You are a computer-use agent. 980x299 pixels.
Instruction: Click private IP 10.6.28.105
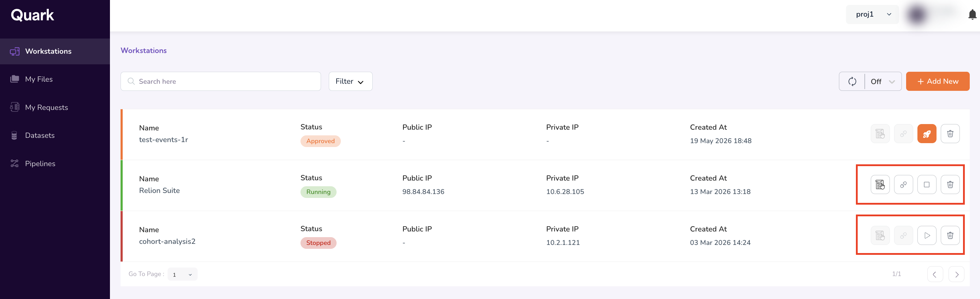[565, 192]
